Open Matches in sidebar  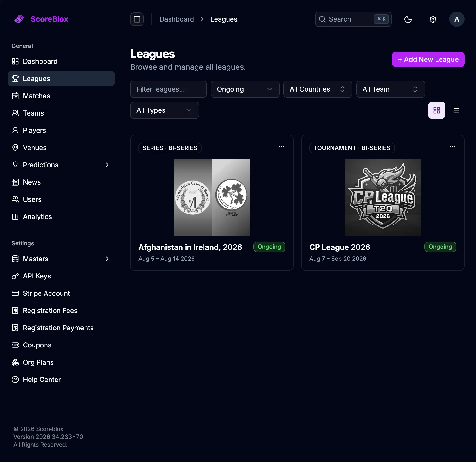point(61,96)
